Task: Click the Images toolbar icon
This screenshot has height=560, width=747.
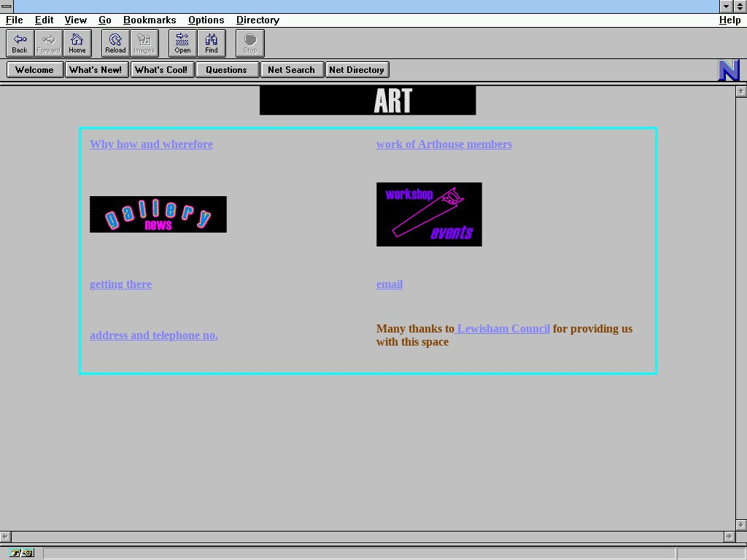Action: click(144, 43)
